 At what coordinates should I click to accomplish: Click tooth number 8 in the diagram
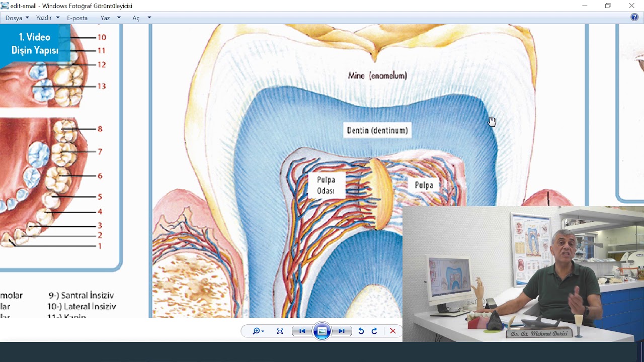point(100,129)
